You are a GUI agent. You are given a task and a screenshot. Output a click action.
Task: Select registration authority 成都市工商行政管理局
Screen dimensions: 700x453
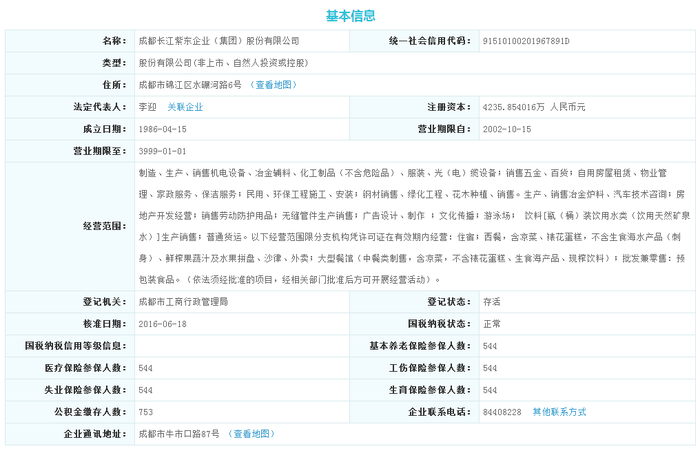point(183,302)
